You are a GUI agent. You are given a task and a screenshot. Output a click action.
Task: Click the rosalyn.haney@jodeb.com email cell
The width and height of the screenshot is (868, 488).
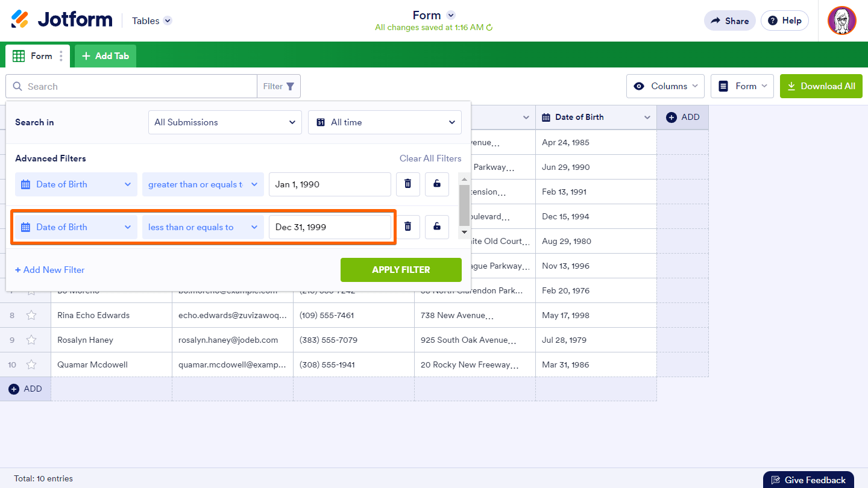(233, 340)
